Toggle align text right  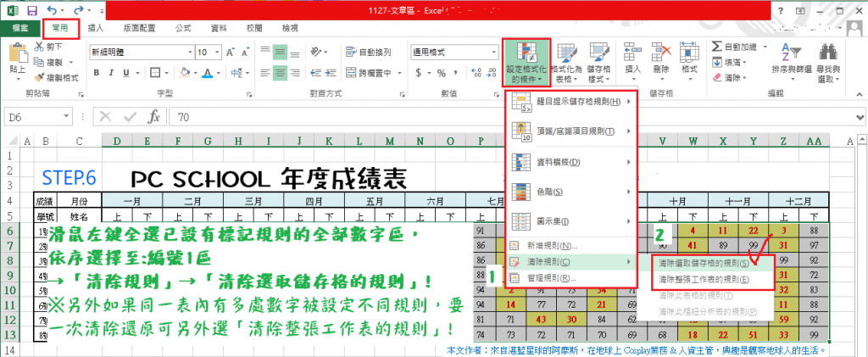[296, 73]
